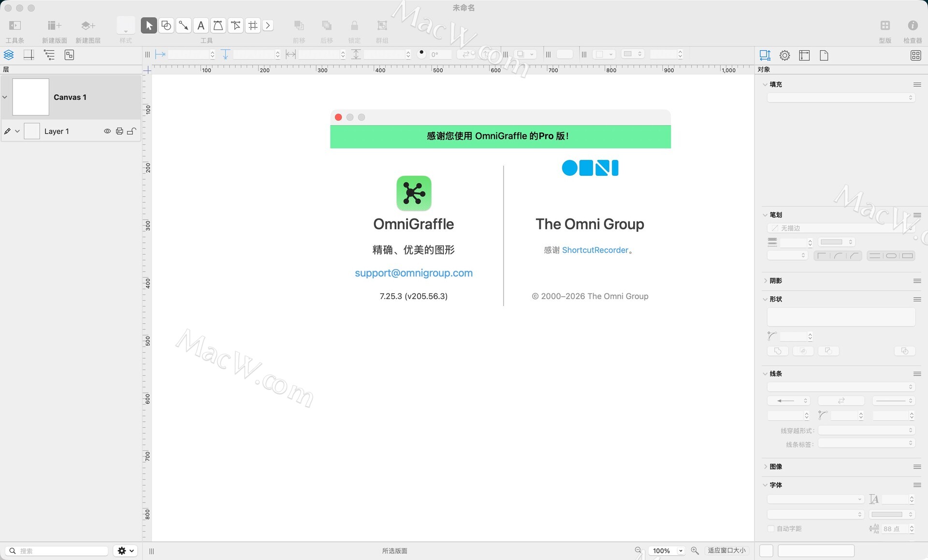Open the gear action menu

126,551
